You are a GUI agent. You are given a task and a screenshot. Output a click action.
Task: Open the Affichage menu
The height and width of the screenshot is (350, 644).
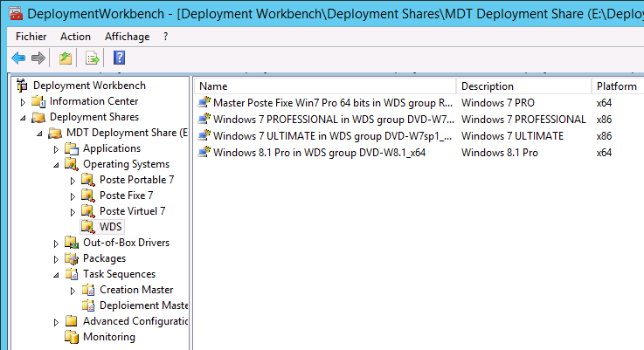127,37
